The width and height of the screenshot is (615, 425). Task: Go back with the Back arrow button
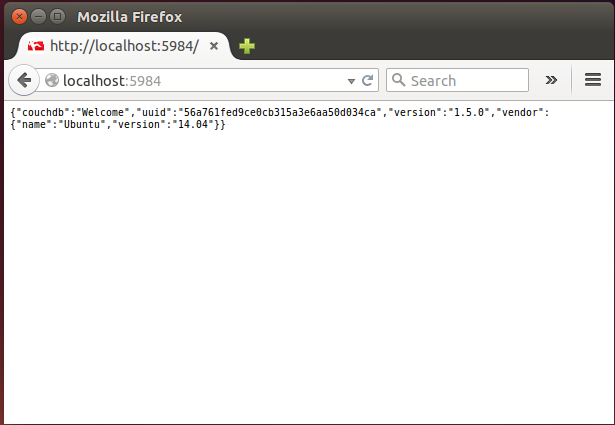coord(24,80)
